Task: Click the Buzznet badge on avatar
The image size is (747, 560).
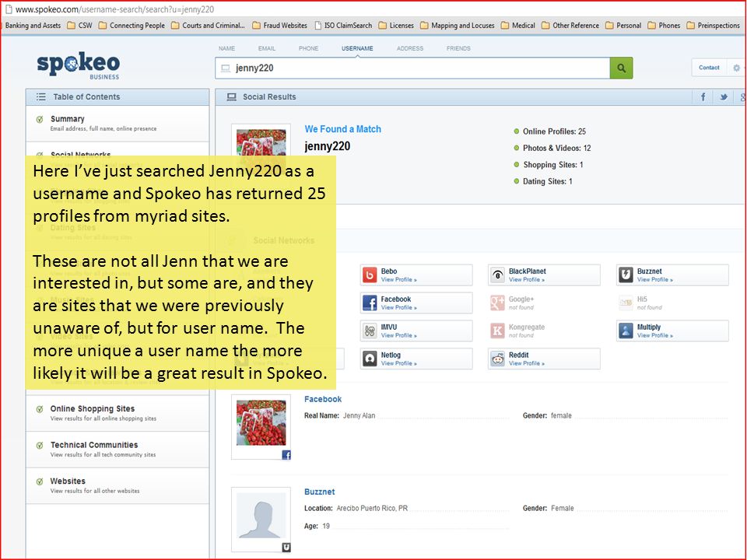Action: click(286, 547)
